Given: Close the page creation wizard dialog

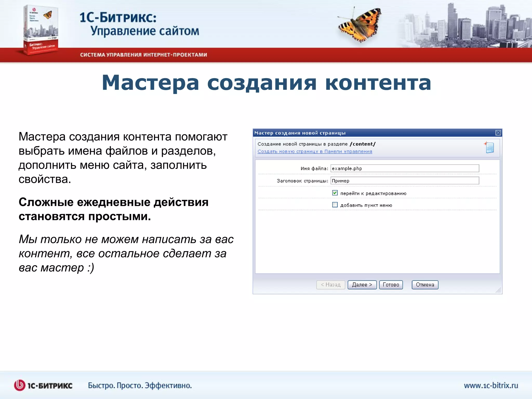Looking at the screenshot, I should point(498,133).
